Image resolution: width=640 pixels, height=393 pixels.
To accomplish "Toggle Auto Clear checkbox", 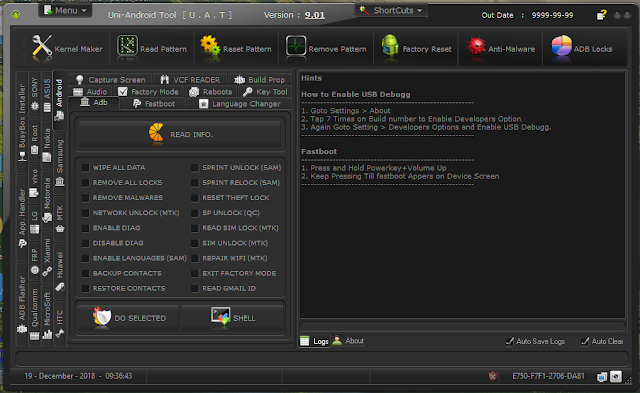I will (x=585, y=341).
